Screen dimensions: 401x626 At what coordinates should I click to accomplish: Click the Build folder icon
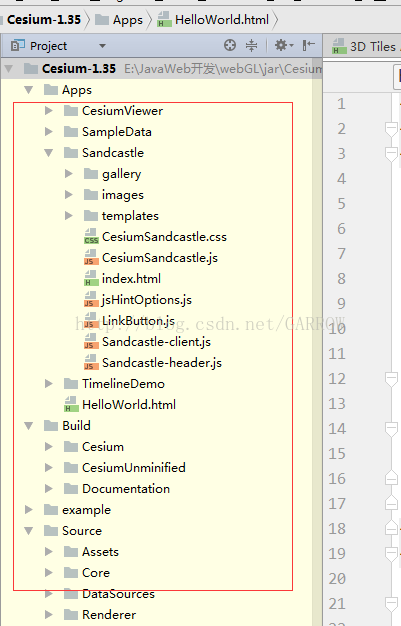51,426
